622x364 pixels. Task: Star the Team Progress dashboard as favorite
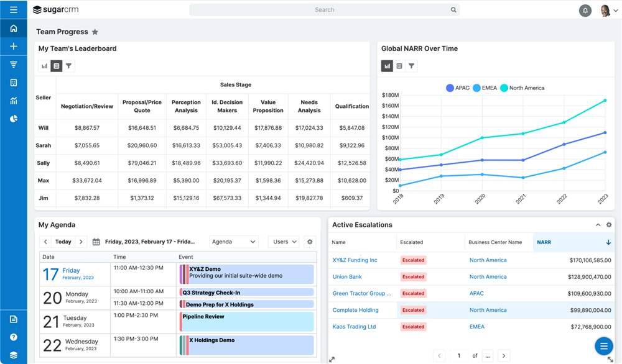[x=95, y=32]
